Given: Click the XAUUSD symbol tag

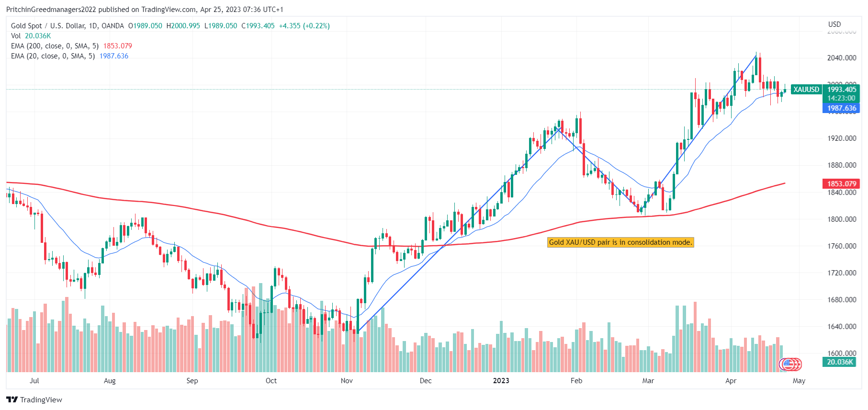Looking at the screenshot, I should [x=806, y=90].
